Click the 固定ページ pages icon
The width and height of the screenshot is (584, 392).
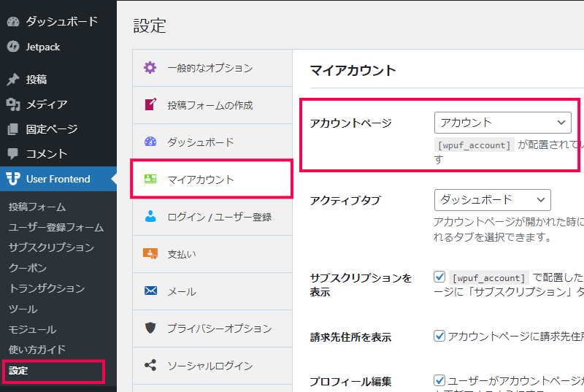(13, 129)
